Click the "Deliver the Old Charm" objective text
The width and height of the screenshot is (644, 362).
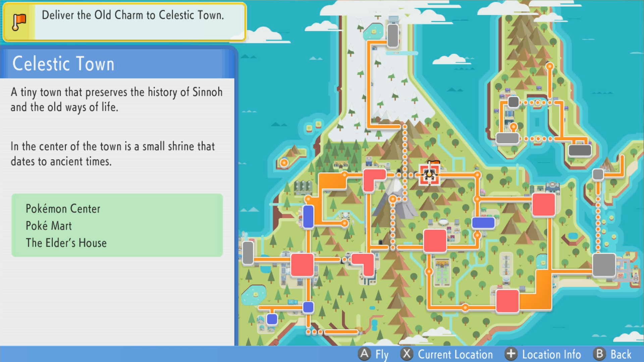pyautogui.click(x=133, y=15)
